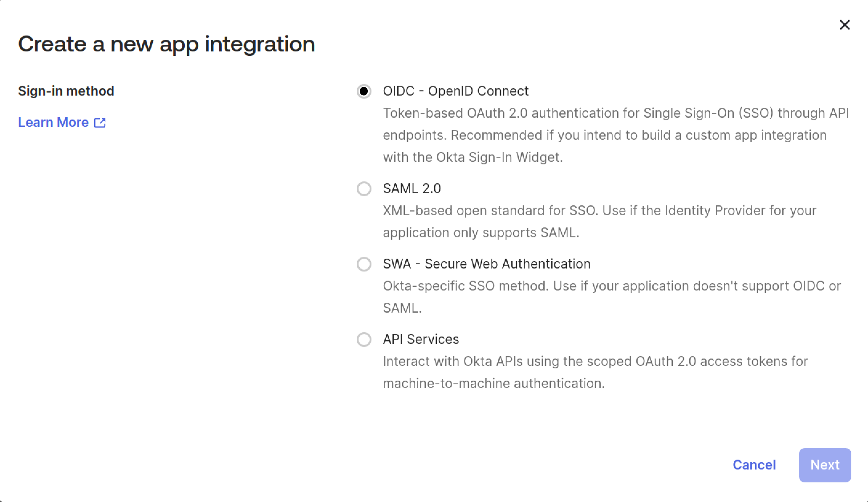Click the "API Services" option label
This screenshot has width=868, height=502.
coord(420,339)
